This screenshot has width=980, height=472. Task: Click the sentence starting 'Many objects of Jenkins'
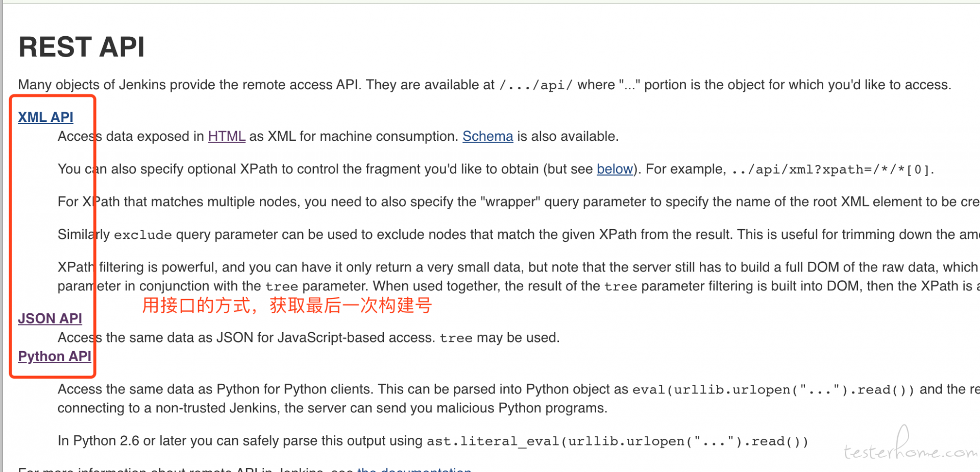tap(485, 85)
